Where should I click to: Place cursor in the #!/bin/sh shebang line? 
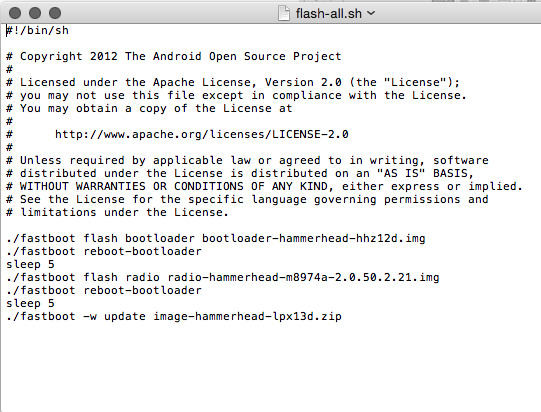click(37, 31)
